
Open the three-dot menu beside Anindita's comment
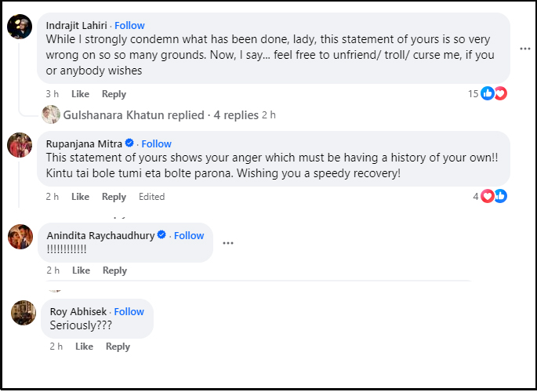point(228,243)
